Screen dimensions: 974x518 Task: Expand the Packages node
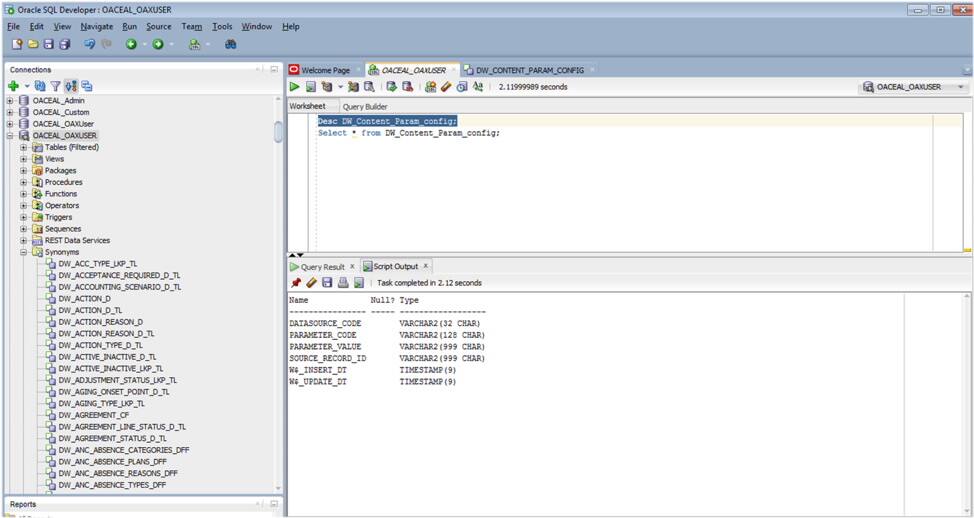click(24, 170)
